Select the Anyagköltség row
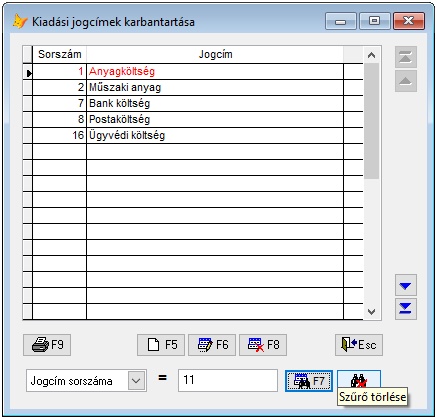 (193, 71)
